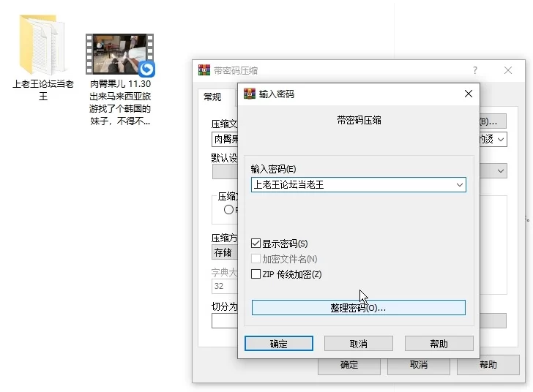Expand the password history dropdown arrow
Viewport: 533px width, 392px height.
[460, 185]
